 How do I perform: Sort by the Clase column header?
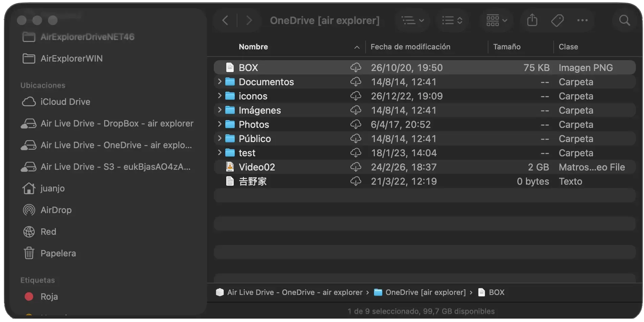coord(568,47)
